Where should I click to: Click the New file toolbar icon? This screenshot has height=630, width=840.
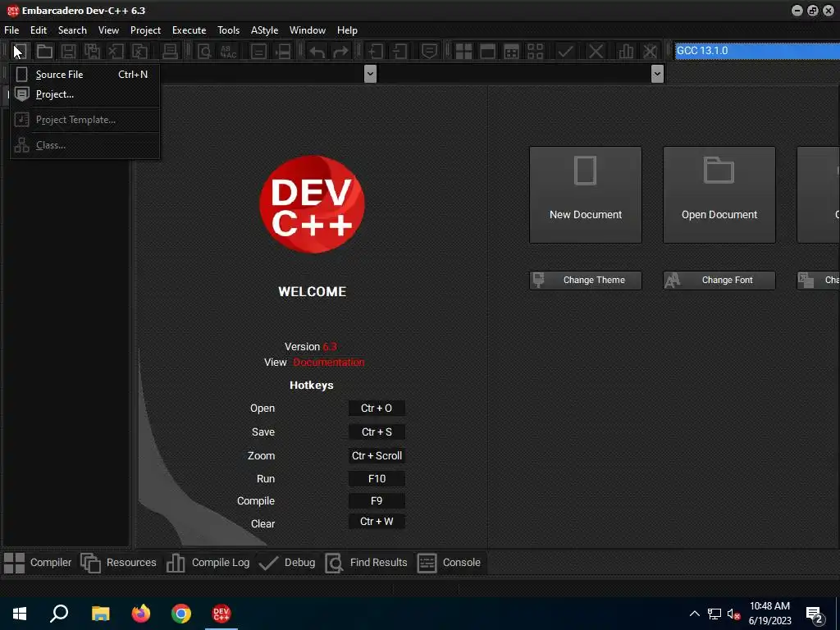21,51
